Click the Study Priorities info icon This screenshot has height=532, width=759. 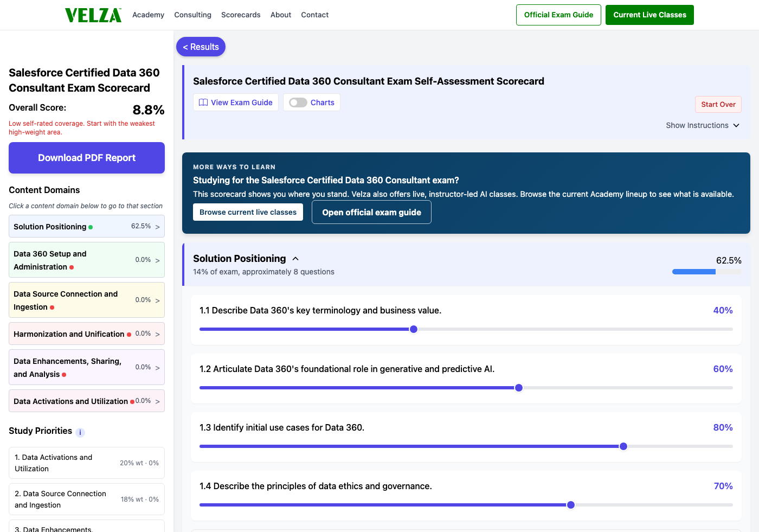click(x=80, y=432)
